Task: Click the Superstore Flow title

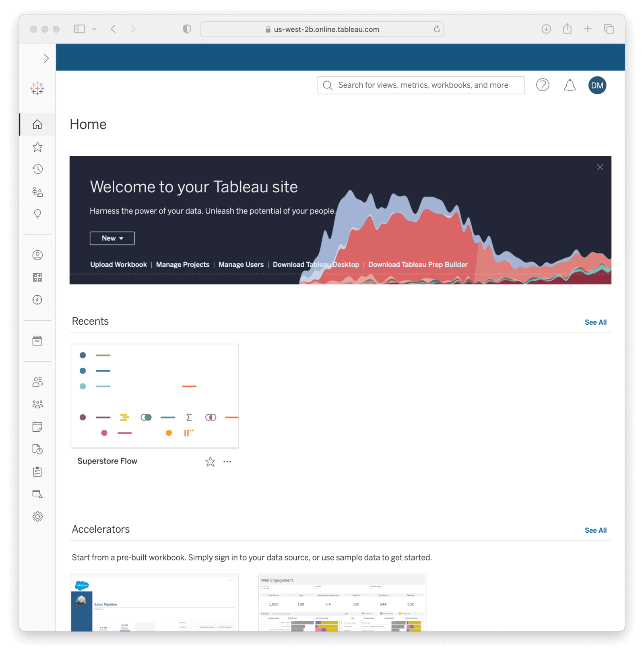Action: pyautogui.click(x=107, y=461)
